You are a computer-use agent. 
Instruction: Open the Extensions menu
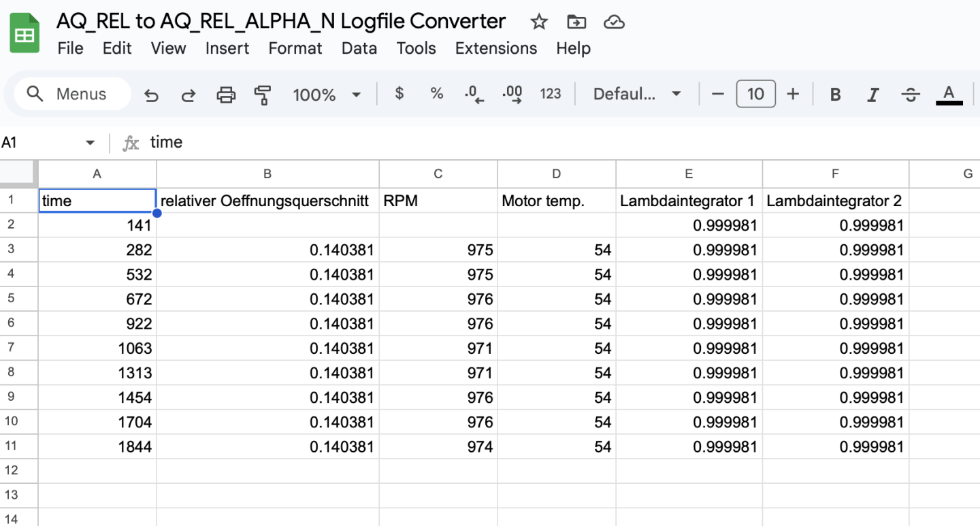[496, 48]
